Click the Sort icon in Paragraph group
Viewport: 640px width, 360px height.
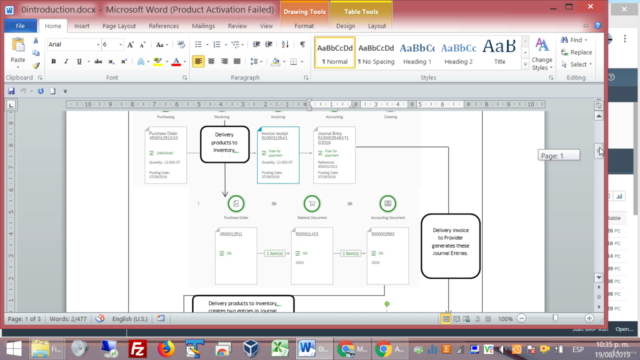point(285,44)
